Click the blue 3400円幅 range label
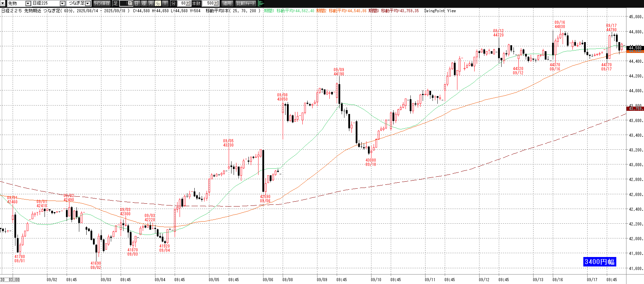Viewport: 644px width, 284px height. (599, 262)
